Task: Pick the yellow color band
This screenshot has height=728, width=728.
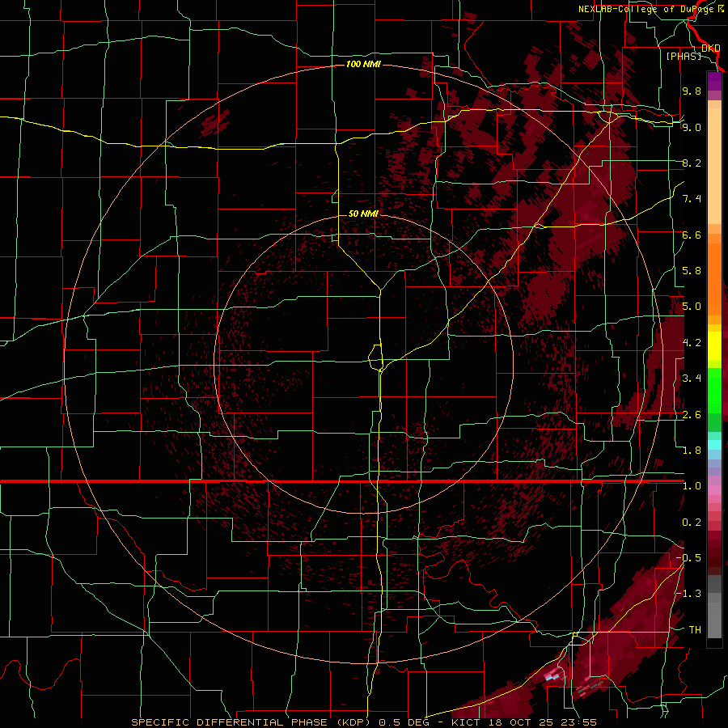Action: pos(714,346)
